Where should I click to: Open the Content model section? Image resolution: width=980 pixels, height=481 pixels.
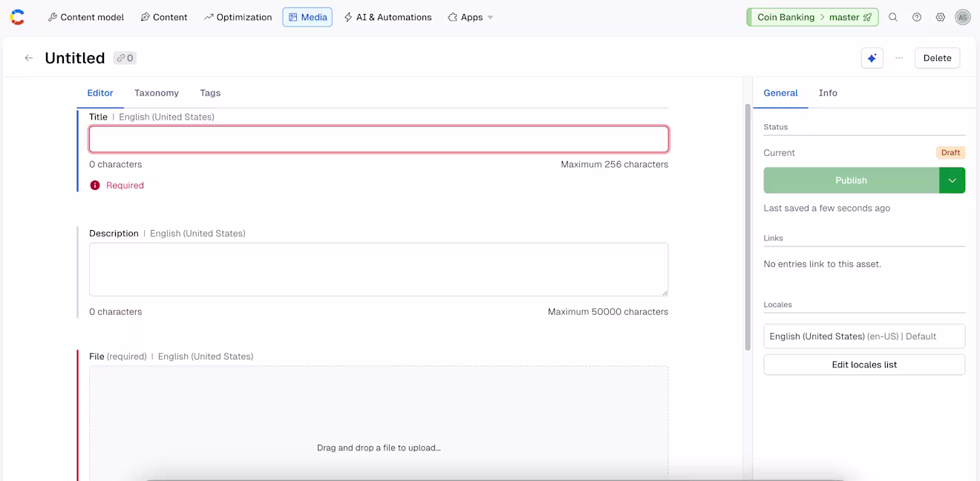point(86,17)
